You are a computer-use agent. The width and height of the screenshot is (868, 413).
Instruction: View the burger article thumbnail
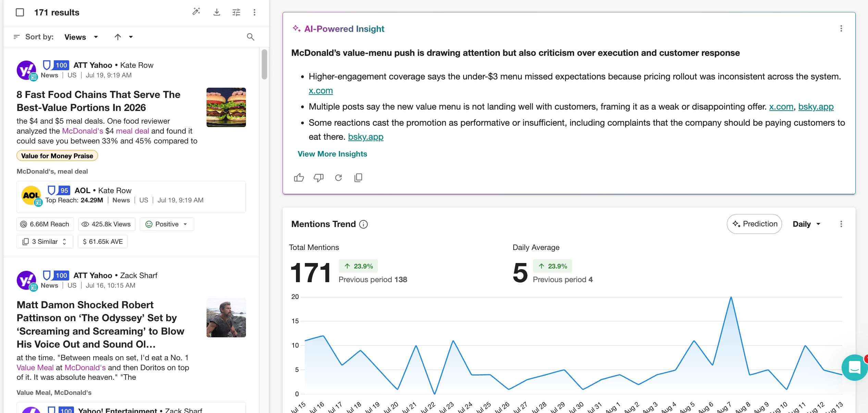point(226,108)
